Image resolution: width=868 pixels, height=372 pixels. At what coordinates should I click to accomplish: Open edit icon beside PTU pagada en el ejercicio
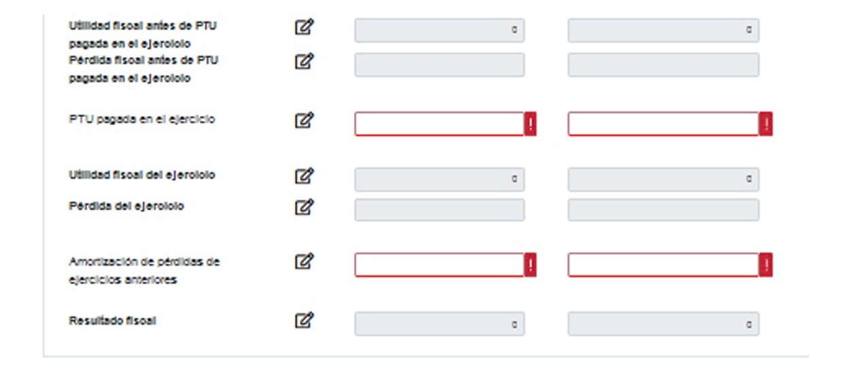(304, 120)
